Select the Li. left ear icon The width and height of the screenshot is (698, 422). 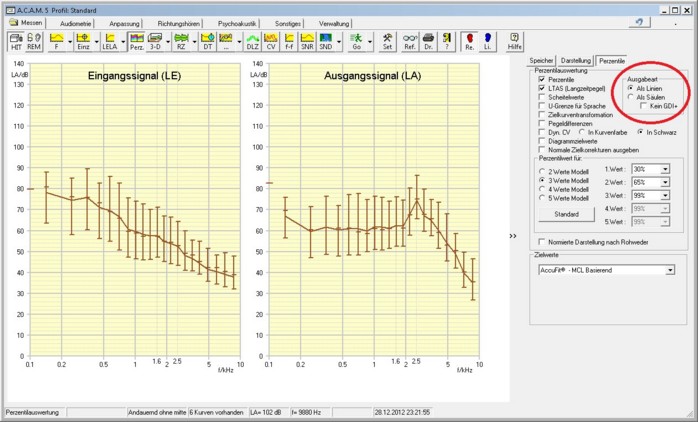click(487, 41)
